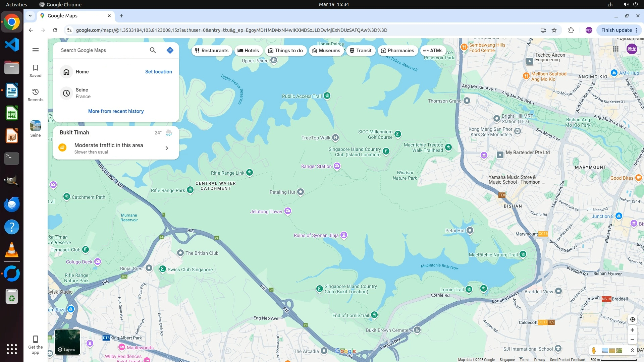Select the Hotels category chip
Viewport: 644px width, 362px height.
point(248,51)
